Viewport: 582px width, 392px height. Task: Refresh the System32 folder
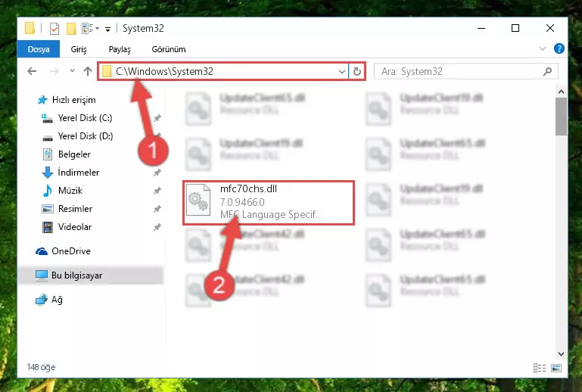(357, 71)
